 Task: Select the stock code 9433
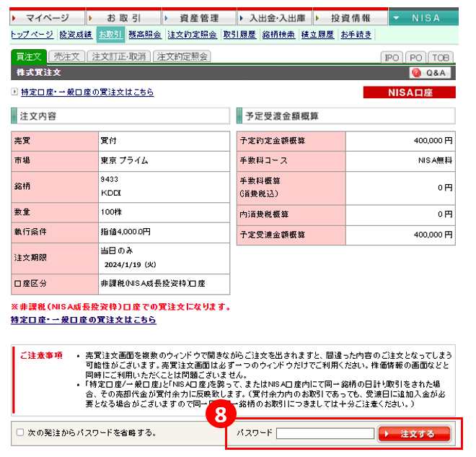click(110, 179)
